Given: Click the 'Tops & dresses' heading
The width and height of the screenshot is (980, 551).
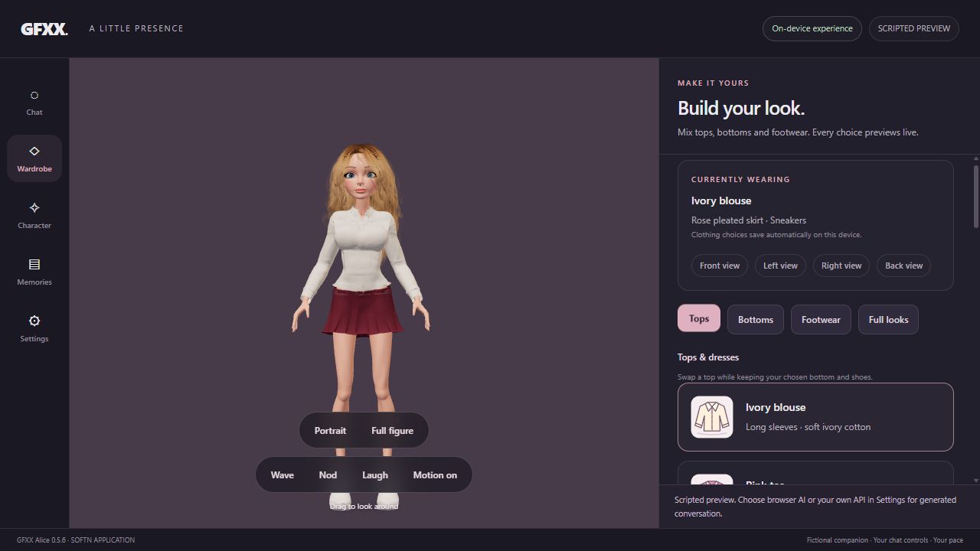Looking at the screenshot, I should (708, 357).
